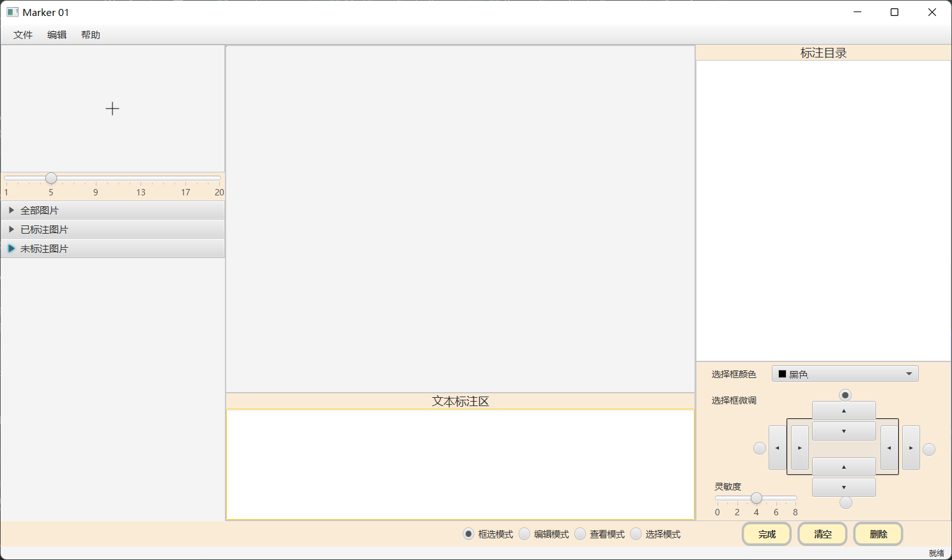
Task: Expand the 未标注图片 section
Action: (113, 248)
